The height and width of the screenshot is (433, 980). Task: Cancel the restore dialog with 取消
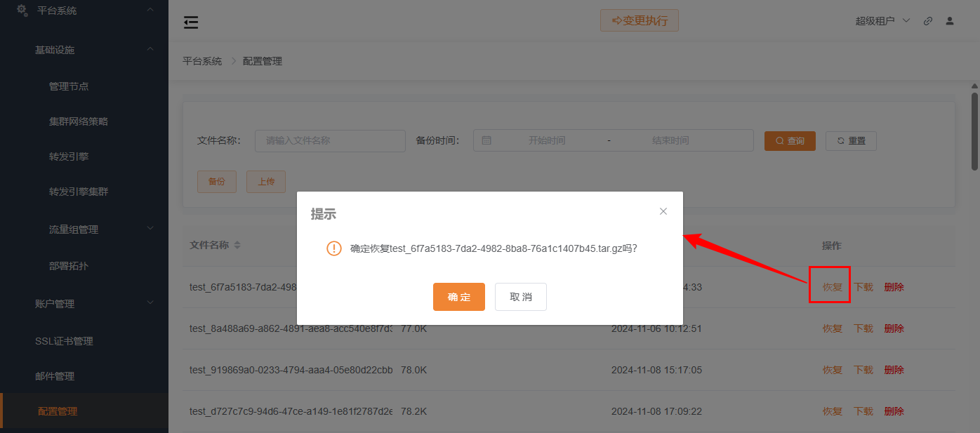click(x=520, y=296)
